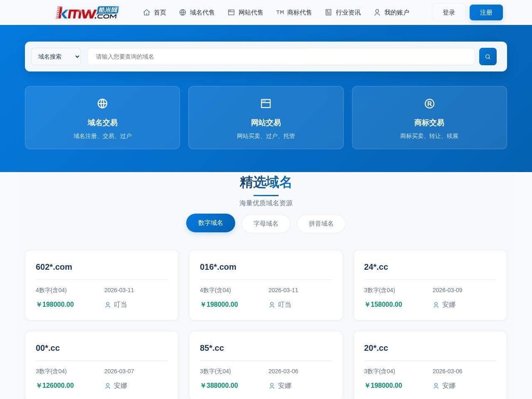Click the 注册 registration button
The image size is (532, 399).
tap(486, 12)
